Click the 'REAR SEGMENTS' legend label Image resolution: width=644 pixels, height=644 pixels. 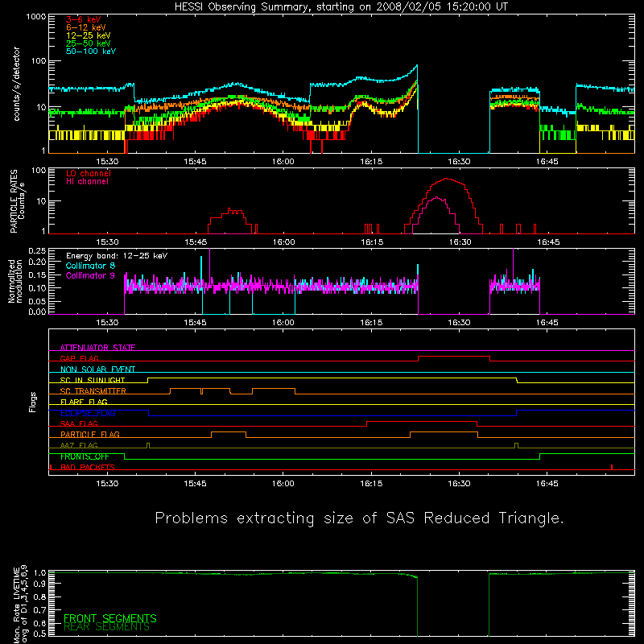pos(106,627)
